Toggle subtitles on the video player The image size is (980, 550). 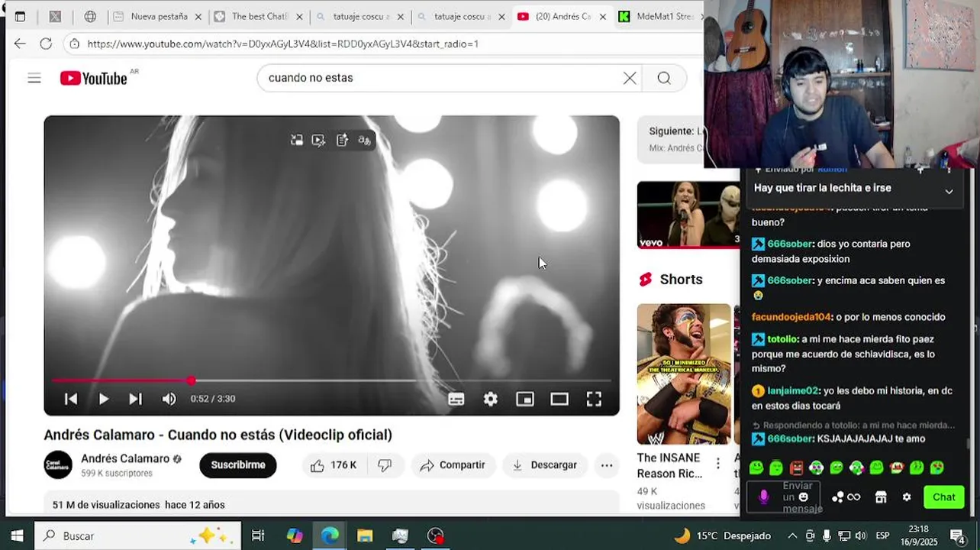point(456,399)
